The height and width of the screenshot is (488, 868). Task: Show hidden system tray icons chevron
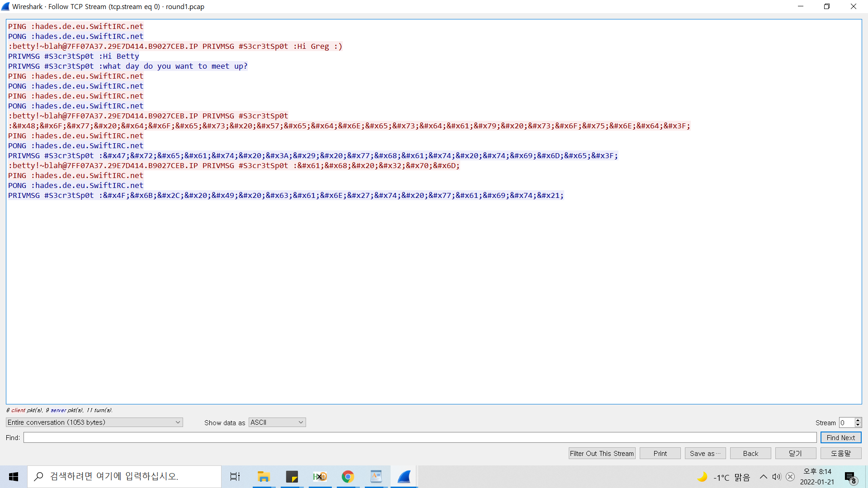[x=763, y=477]
